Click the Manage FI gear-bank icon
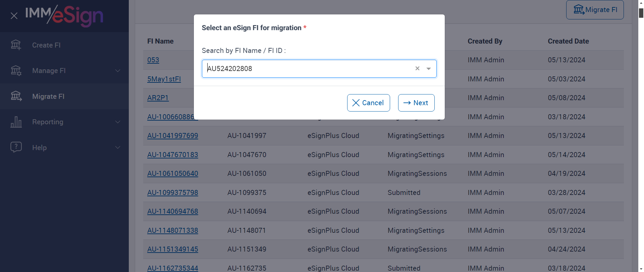The image size is (644, 272). [x=16, y=71]
